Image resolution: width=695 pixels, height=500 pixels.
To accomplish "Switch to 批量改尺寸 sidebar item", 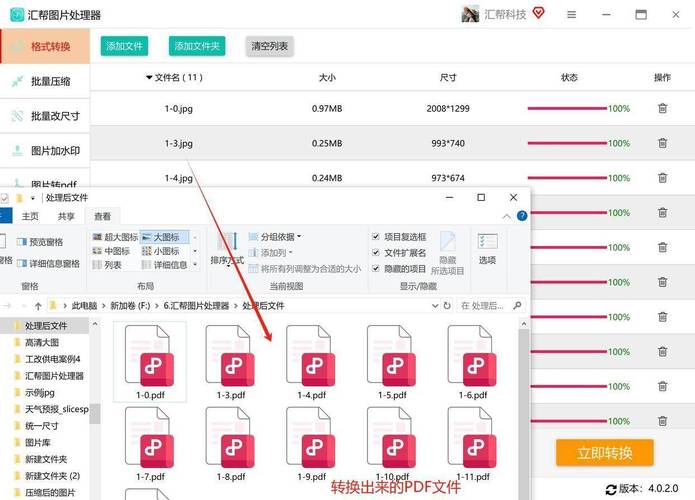I will (x=45, y=116).
